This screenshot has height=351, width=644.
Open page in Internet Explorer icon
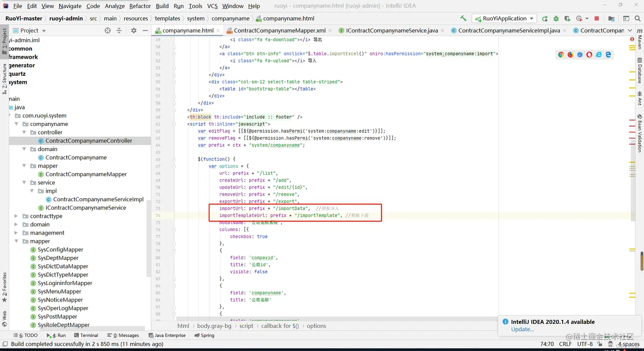click(599, 54)
